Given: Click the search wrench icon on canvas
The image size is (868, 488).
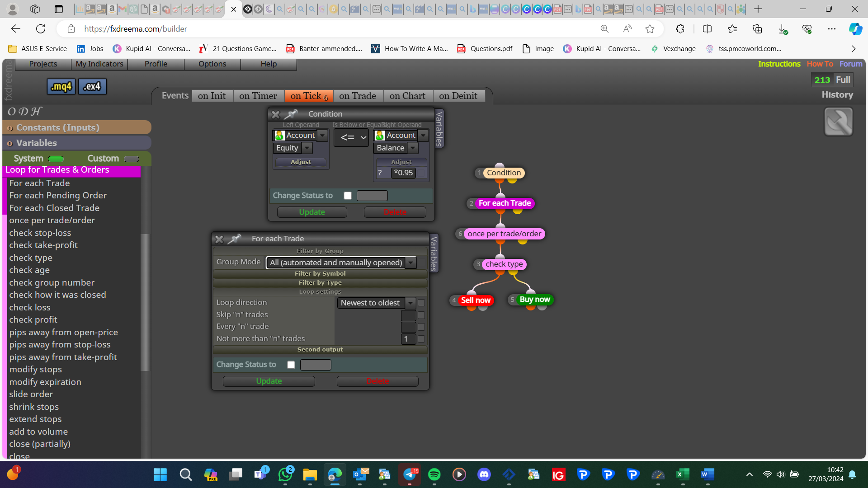Looking at the screenshot, I should (838, 122).
